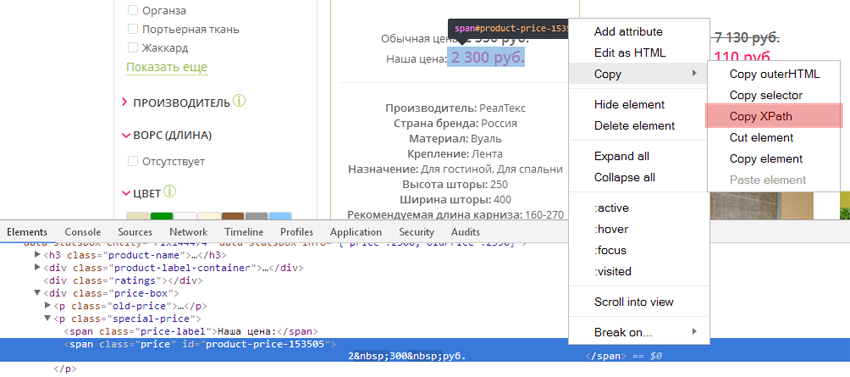Open the Copy submenu entry
This screenshot has height=377, width=850.
tap(639, 74)
